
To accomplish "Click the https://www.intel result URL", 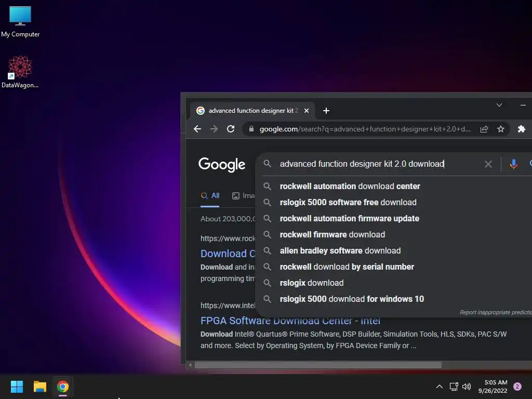I will tap(228, 305).
